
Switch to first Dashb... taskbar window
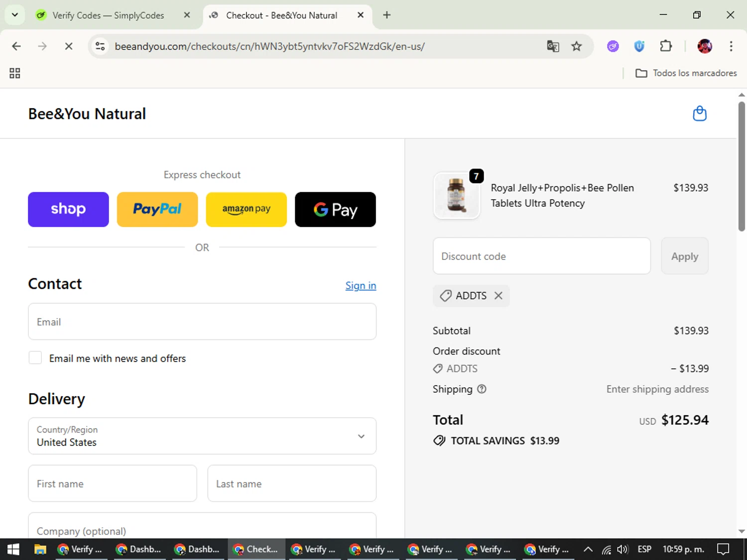coord(139,549)
